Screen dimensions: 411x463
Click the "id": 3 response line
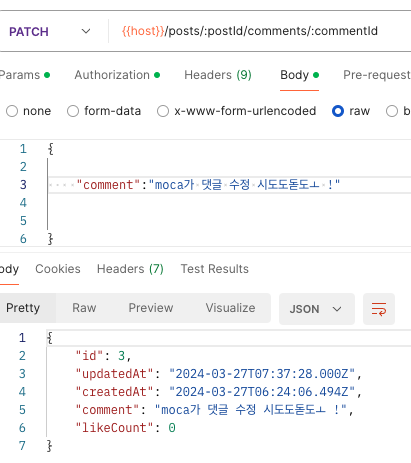click(x=103, y=356)
